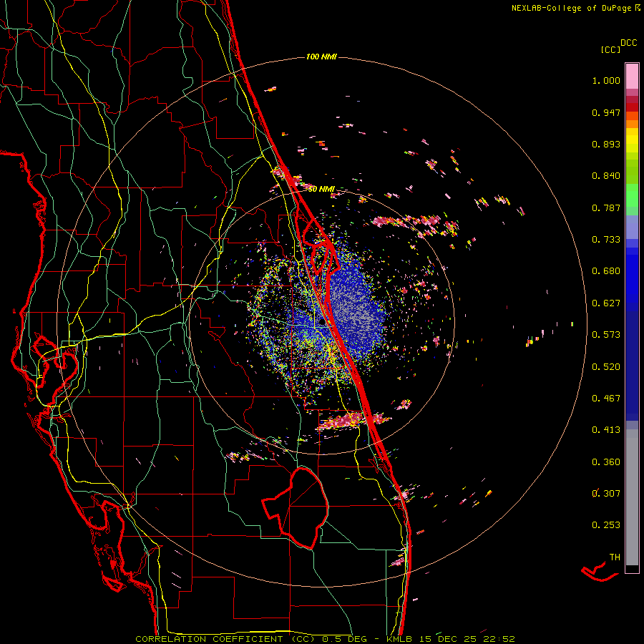
Task: Click the 22:52 timestamp text
Action: click(499, 639)
